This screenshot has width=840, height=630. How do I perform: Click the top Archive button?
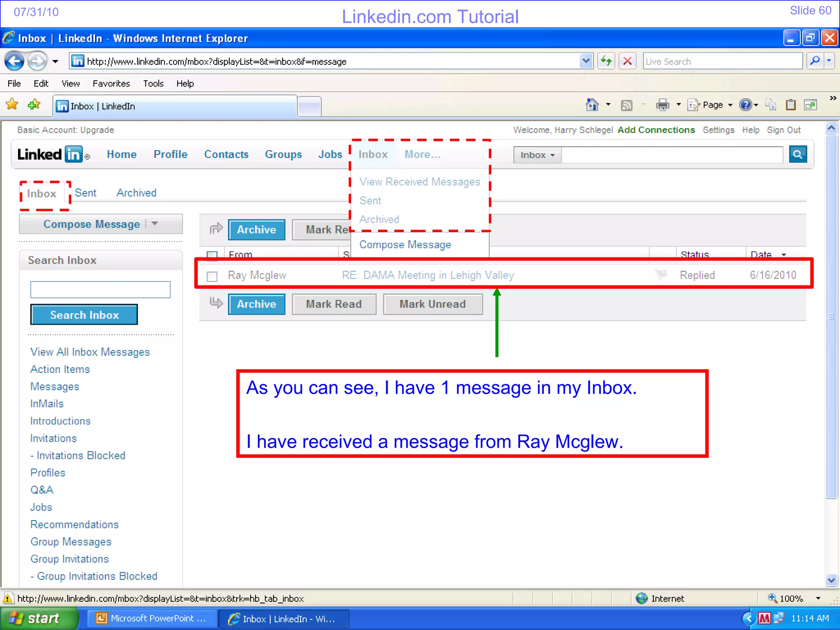[x=256, y=229]
